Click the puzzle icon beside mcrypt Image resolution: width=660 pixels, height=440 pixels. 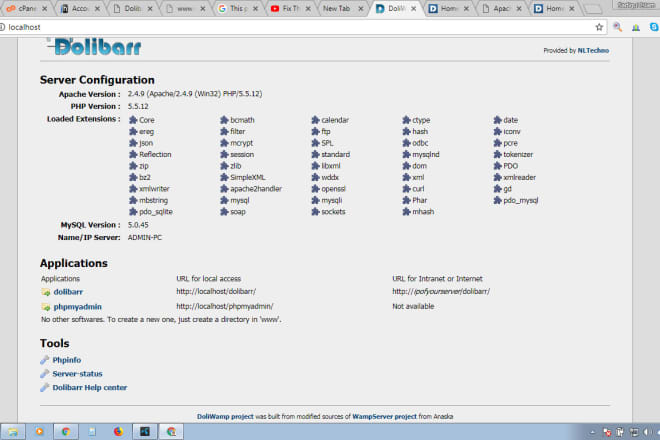click(224, 143)
